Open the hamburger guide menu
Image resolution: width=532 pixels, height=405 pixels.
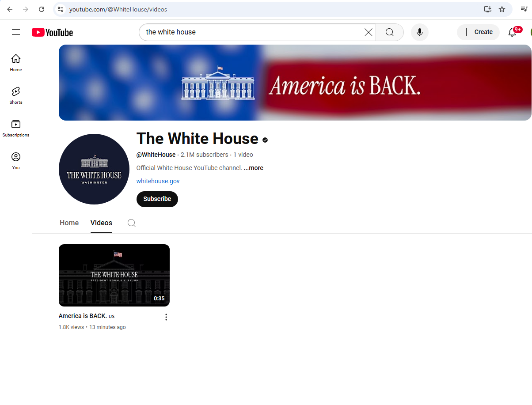click(x=16, y=32)
